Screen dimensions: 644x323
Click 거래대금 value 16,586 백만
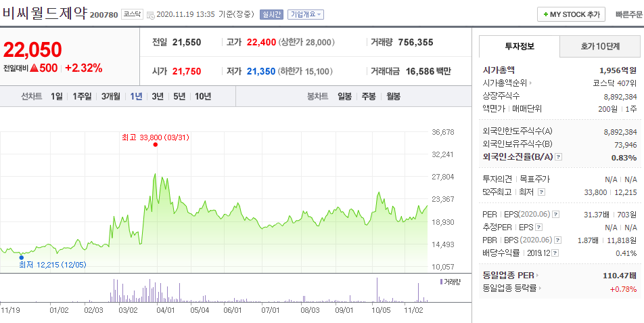(428, 72)
